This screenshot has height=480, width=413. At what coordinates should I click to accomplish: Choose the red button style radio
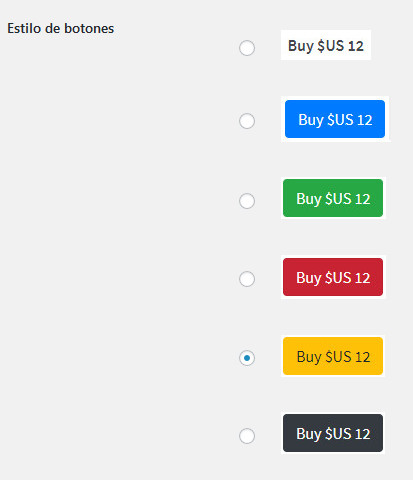(x=247, y=279)
